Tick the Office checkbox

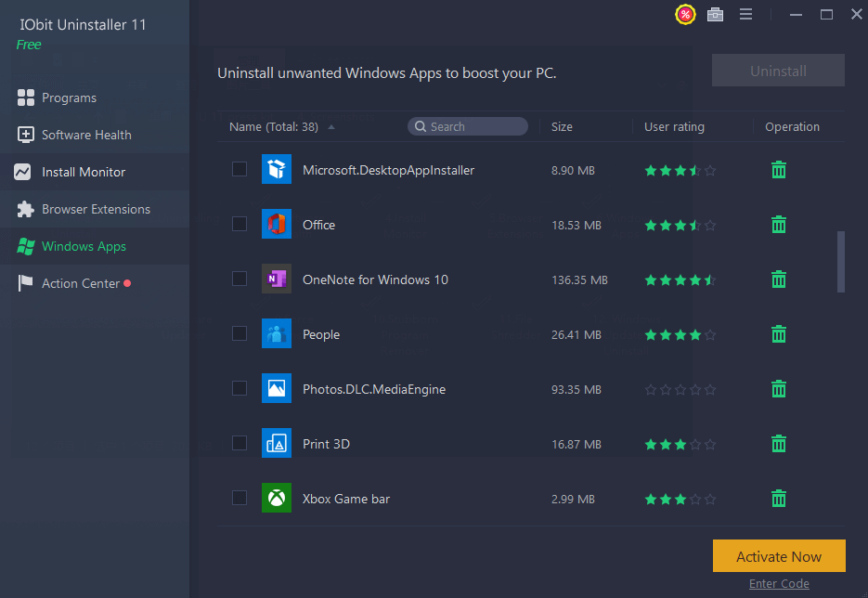[x=240, y=224]
